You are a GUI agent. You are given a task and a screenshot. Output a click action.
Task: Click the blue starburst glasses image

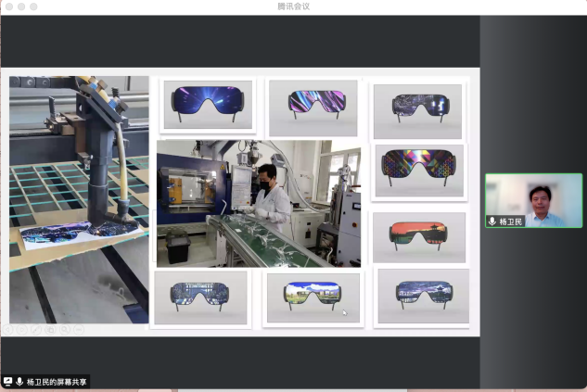[x=208, y=105]
